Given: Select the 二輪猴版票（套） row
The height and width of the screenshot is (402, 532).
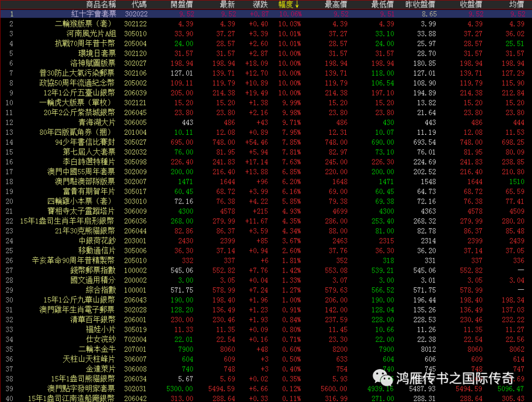Looking at the screenshot, I should 266,24.
